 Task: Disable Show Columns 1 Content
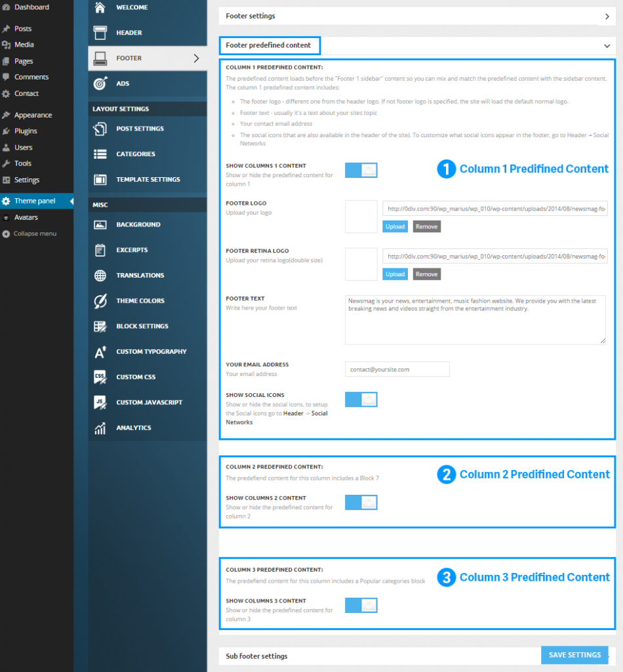click(361, 169)
